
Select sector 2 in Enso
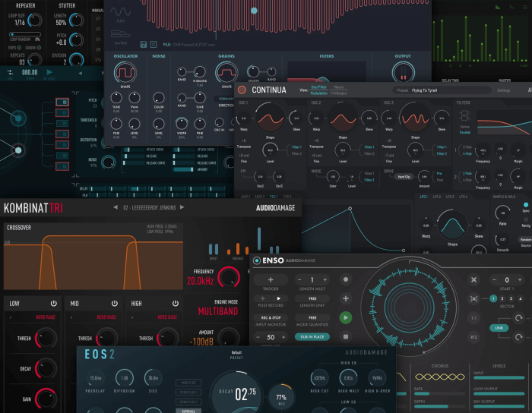point(502,298)
